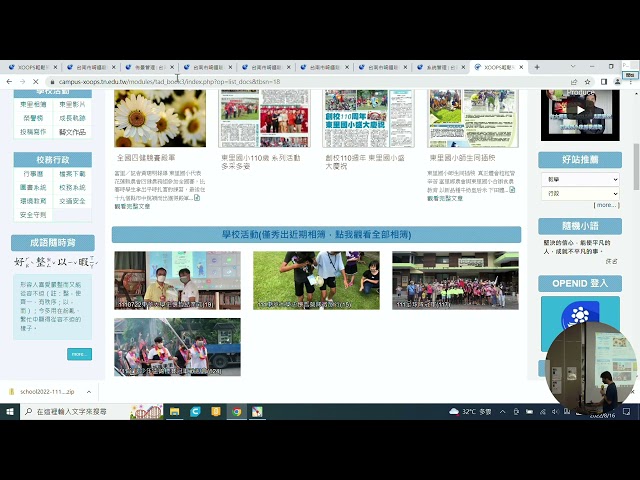
Task: Open the 檔案下載 link
Action: pos(72,174)
